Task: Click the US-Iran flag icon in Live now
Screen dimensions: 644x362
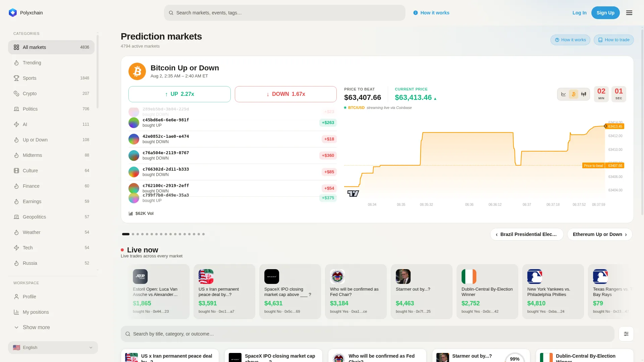Action: [206, 277]
